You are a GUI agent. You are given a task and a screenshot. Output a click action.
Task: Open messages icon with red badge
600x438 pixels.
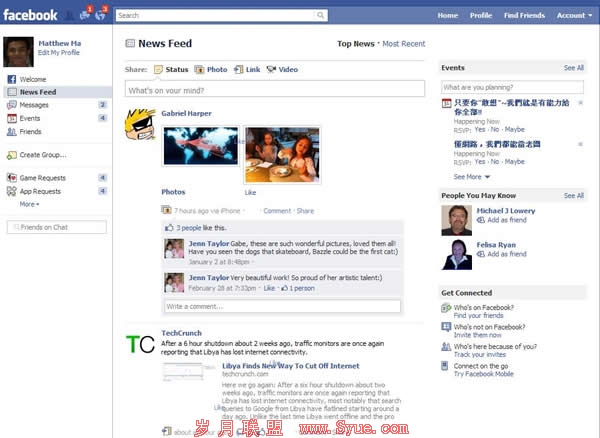point(85,15)
